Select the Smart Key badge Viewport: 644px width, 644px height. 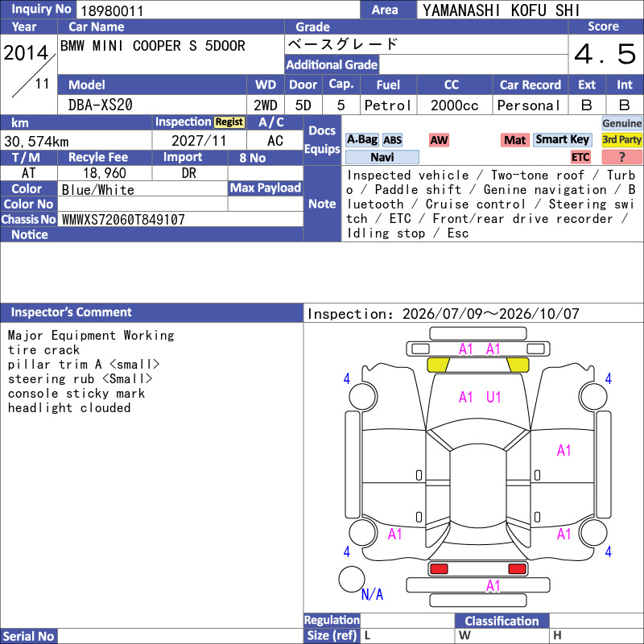tap(562, 140)
